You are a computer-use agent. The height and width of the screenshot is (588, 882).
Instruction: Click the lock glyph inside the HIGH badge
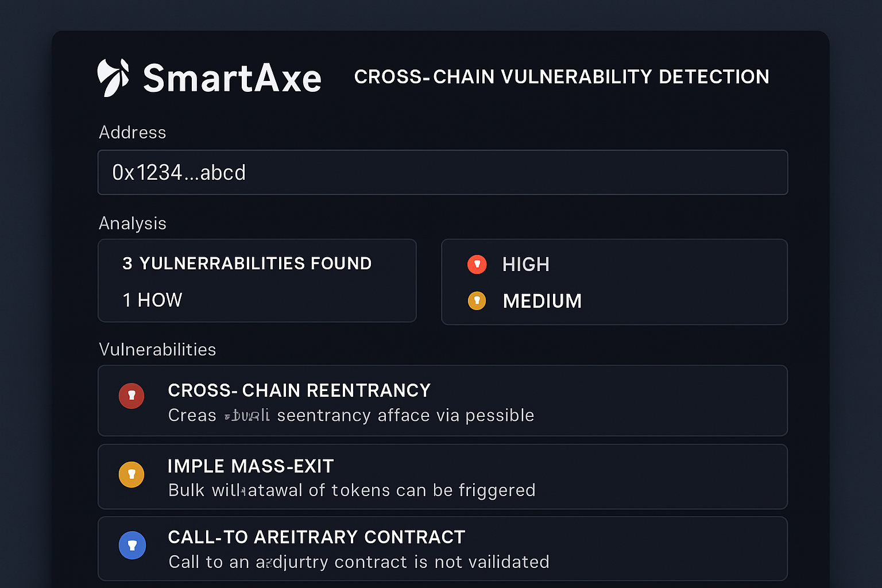[x=477, y=264]
